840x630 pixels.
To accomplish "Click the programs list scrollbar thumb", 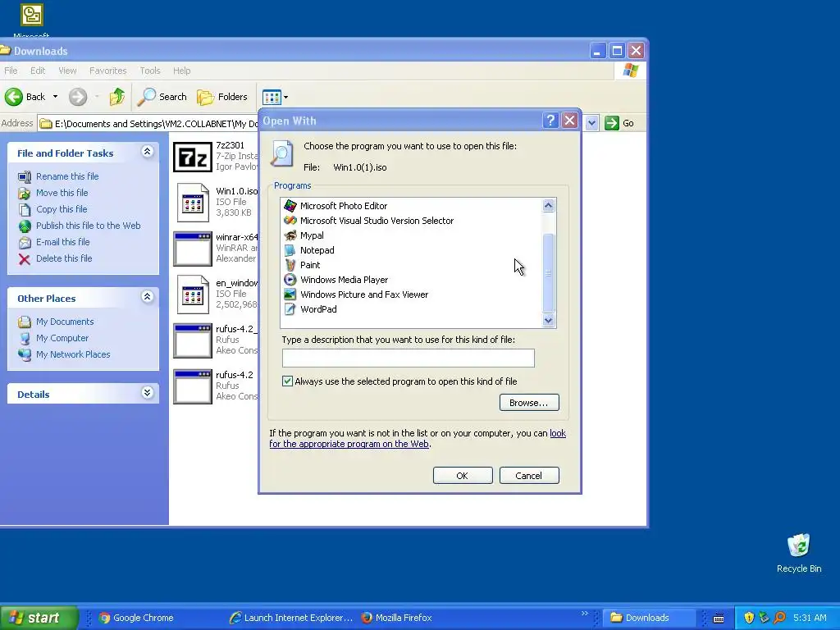I will (548, 272).
